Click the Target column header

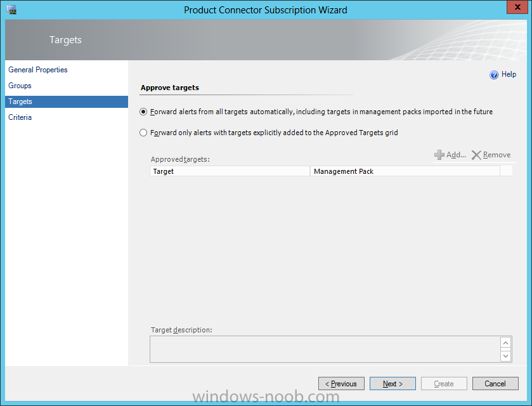(x=230, y=171)
